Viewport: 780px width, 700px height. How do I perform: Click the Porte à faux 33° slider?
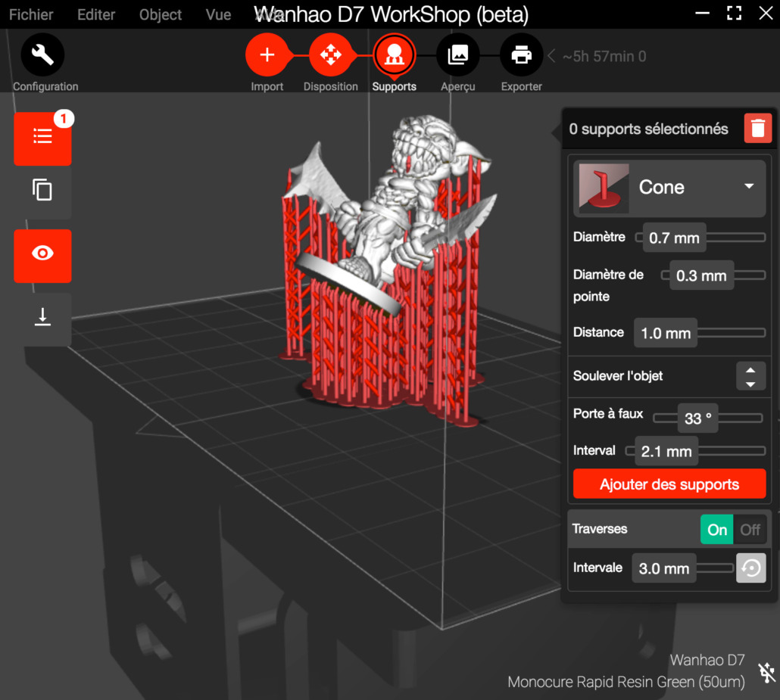click(x=708, y=418)
